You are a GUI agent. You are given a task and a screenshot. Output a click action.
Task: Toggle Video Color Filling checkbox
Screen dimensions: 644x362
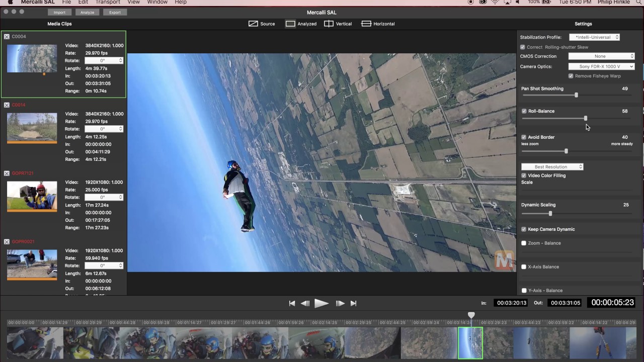click(524, 175)
